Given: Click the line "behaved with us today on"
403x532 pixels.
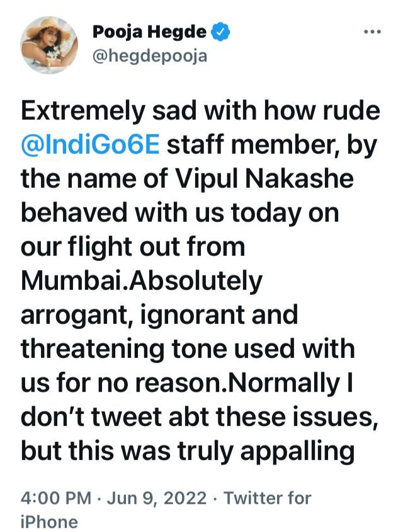Looking at the screenshot, I should (x=180, y=213).
